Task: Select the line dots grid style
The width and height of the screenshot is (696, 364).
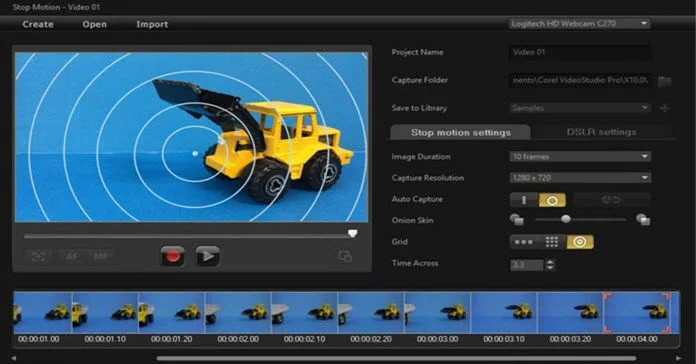Action: click(524, 242)
